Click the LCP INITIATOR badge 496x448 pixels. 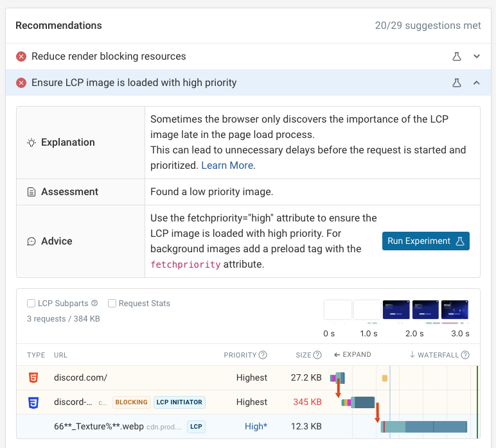click(179, 402)
